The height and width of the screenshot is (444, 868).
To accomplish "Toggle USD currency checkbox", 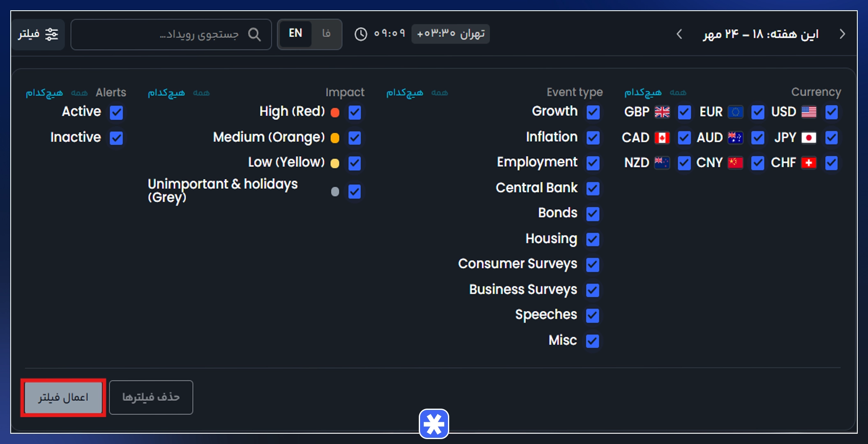I will tap(831, 112).
